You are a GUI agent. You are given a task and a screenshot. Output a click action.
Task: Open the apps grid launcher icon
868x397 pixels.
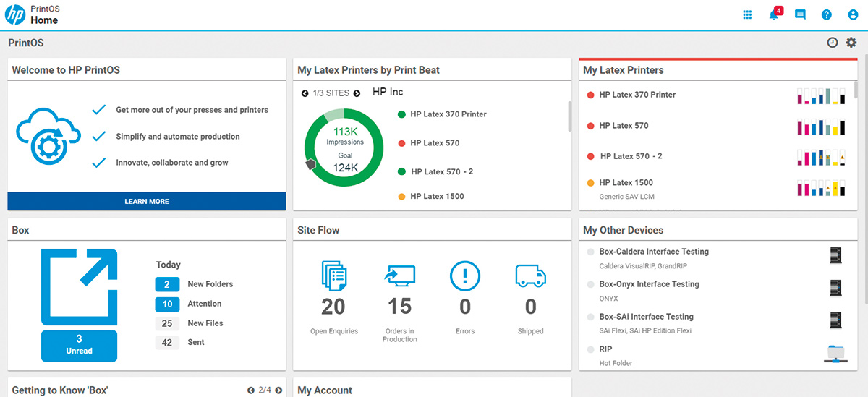pyautogui.click(x=748, y=15)
